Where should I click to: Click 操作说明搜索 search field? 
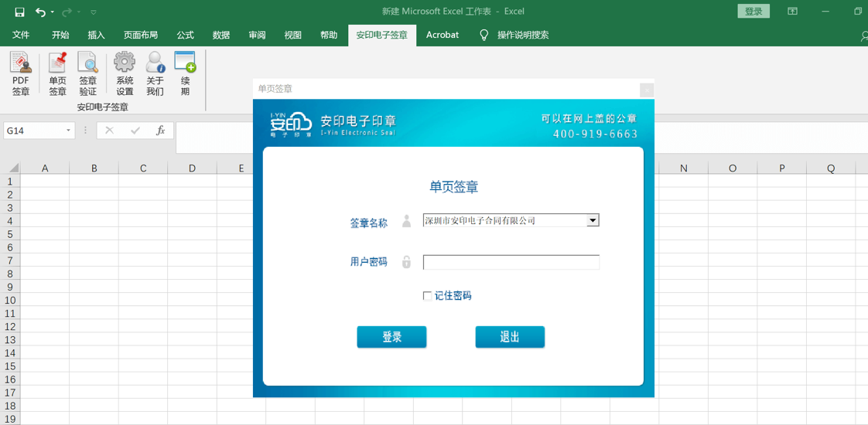point(523,35)
